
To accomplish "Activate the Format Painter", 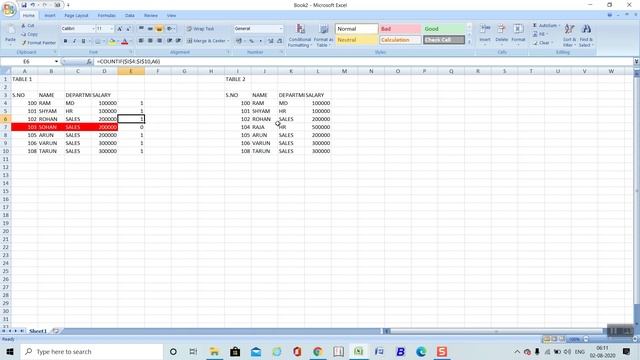I will click(x=38, y=42).
